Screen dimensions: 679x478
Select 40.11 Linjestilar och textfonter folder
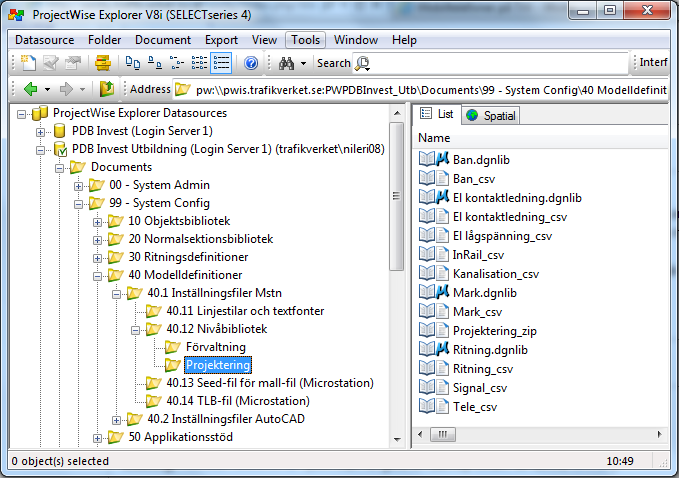click(245, 311)
